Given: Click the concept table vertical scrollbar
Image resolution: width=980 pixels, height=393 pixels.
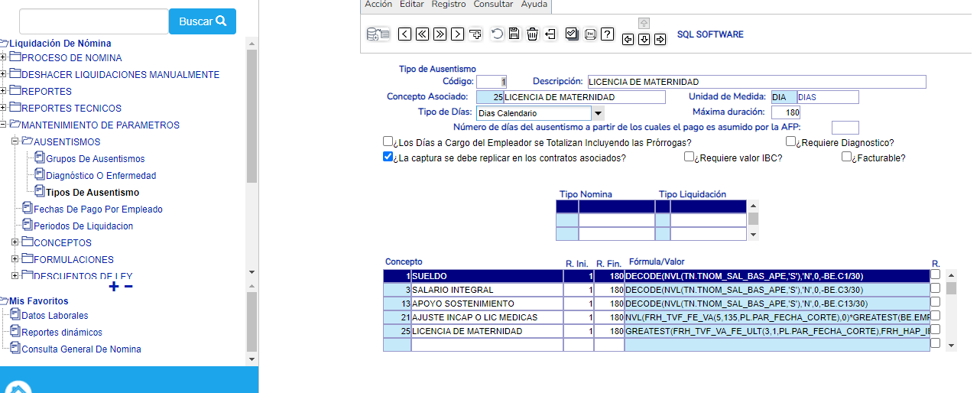Looking at the screenshot, I should click(951, 310).
